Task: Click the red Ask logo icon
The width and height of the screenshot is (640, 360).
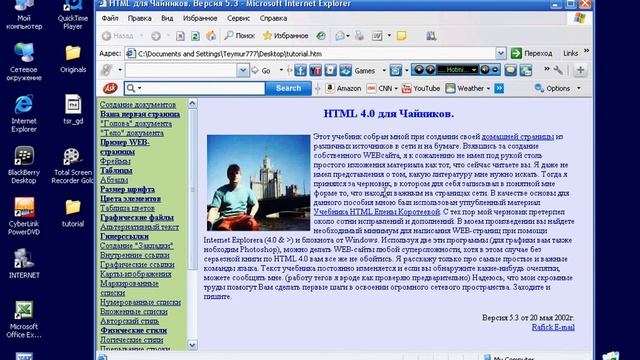Action: pyautogui.click(x=110, y=88)
